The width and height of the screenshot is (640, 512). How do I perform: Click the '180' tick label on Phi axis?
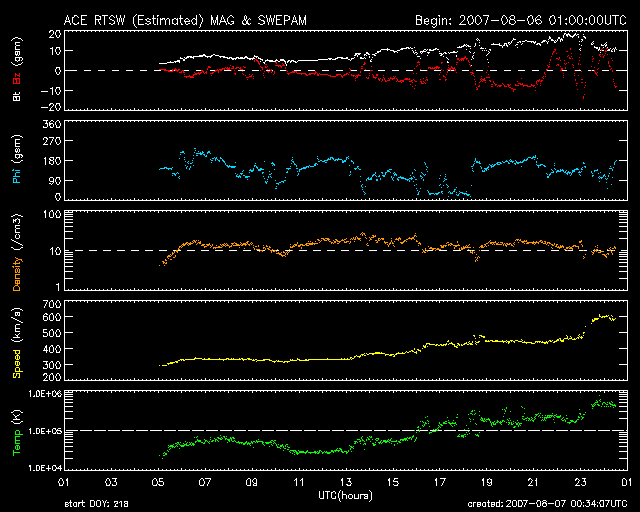(52, 161)
